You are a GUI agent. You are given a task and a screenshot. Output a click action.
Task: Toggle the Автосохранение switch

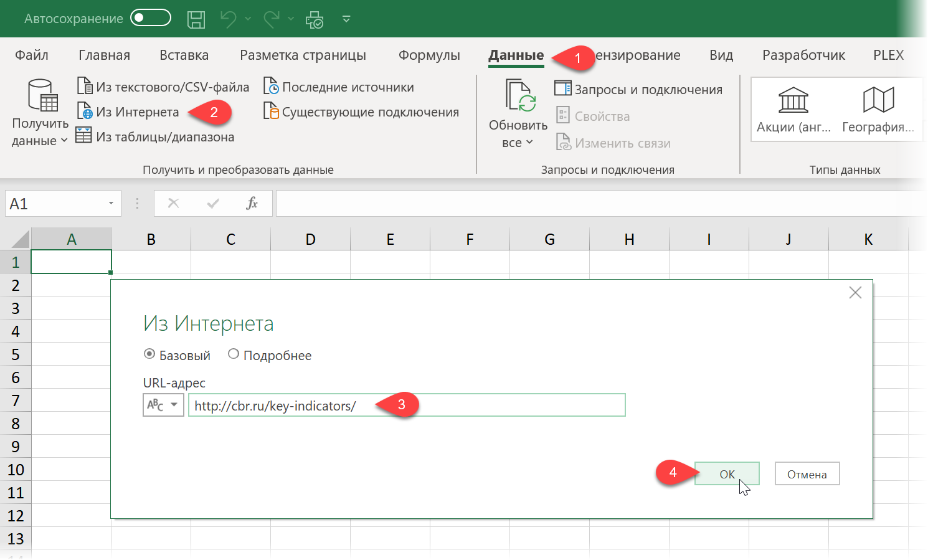coord(150,18)
